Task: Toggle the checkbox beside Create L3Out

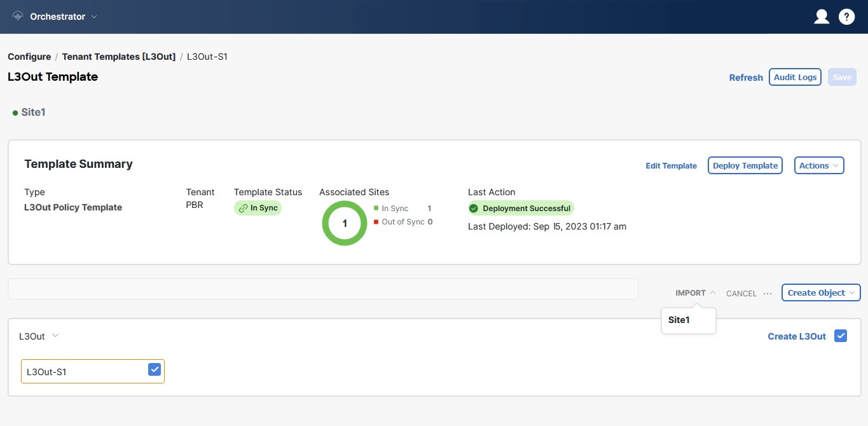Action: coord(841,336)
